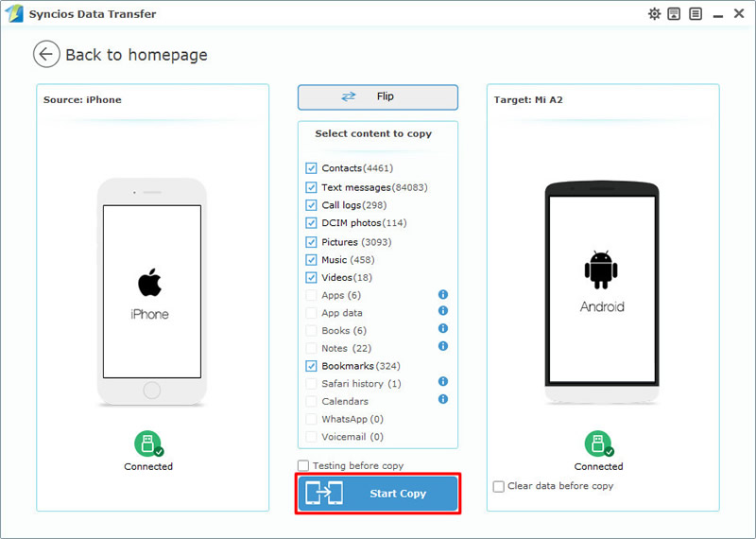The width and height of the screenshot is (756, 539).
Task: Uncheck the Music checkbox
Action: click(311, 260)
